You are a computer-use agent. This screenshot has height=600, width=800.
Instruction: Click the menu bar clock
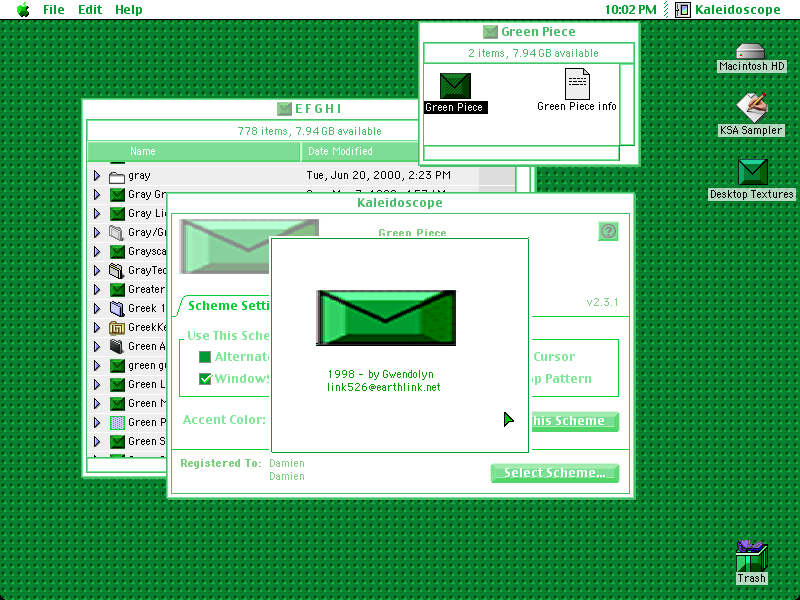[631, 10]
